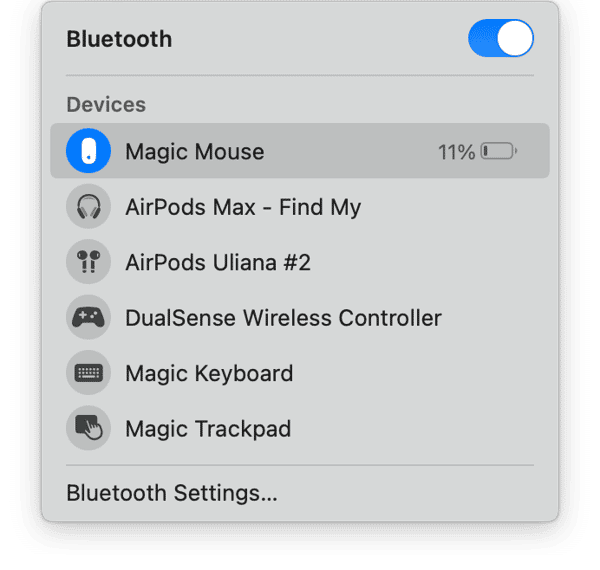Select DualSense Wireless Controller entry
600x570 pixels.
click(x=283, y=319)
